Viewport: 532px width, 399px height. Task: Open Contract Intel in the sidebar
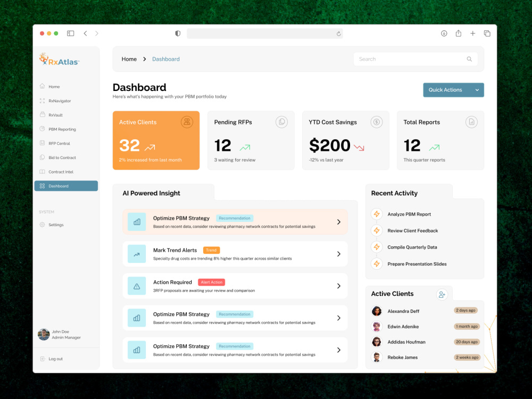pyautogui.click(x=66, y=172)
